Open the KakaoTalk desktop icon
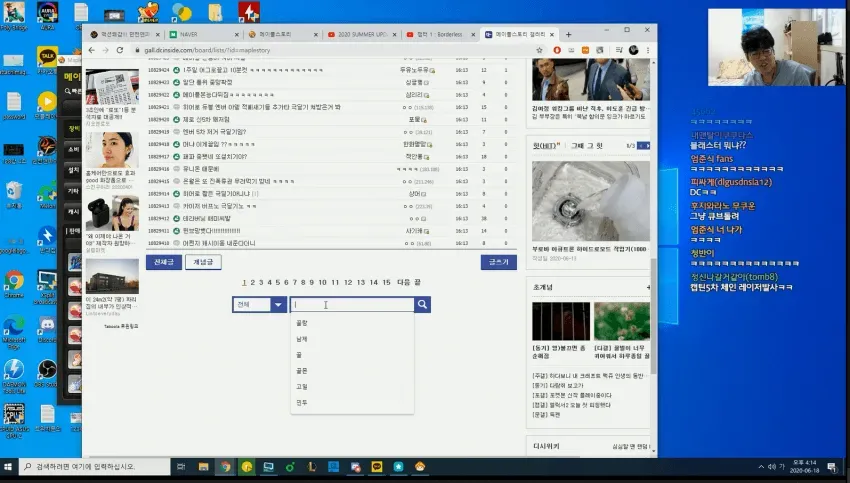The height and width of the screenshot is (483, 850). [47, 60]
